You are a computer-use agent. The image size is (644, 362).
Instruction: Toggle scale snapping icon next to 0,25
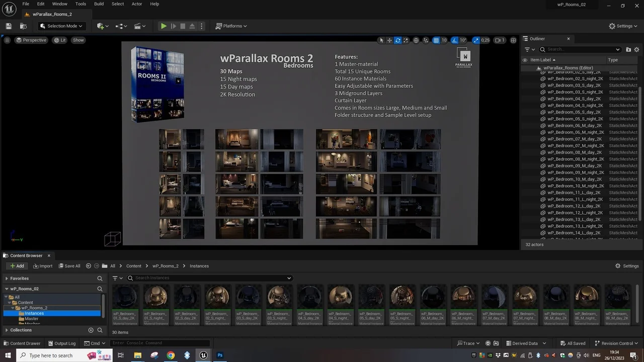[476, 40]
